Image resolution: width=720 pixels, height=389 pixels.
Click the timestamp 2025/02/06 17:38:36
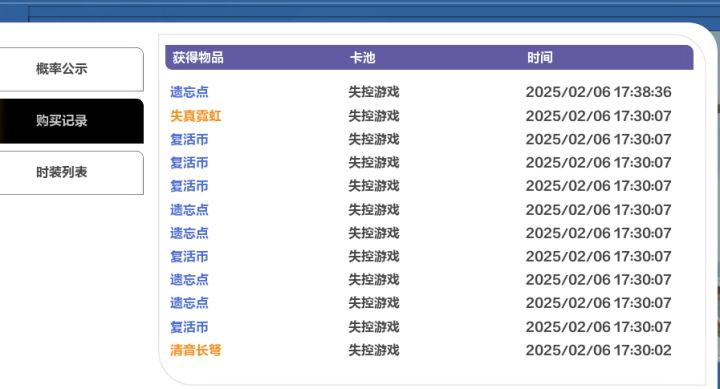pos(598,92)
